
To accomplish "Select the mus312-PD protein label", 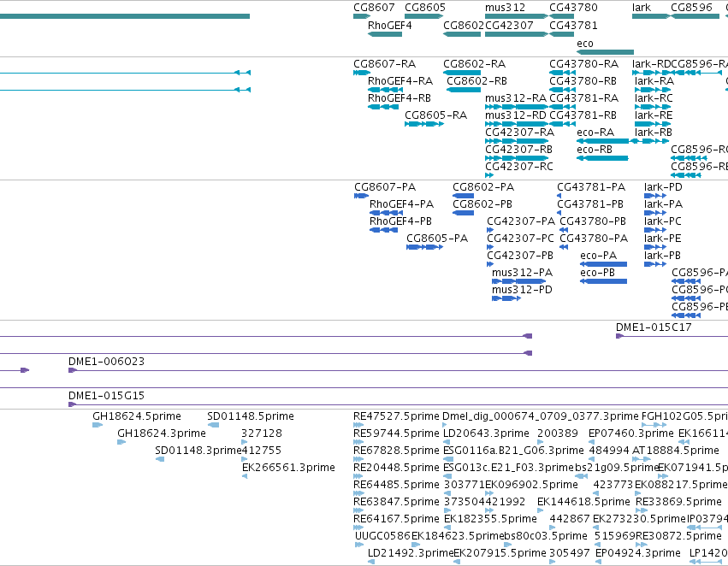I will [x=523, y=290].
